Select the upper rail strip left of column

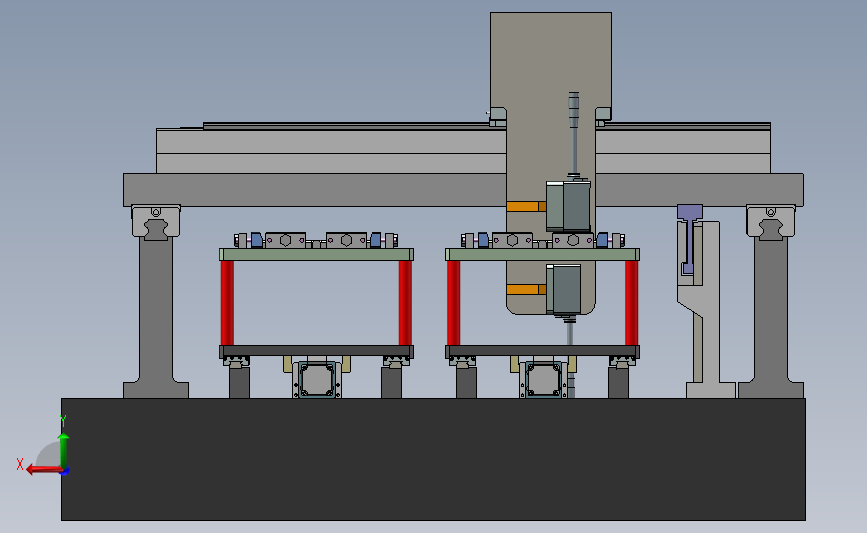tap(346, 126)
